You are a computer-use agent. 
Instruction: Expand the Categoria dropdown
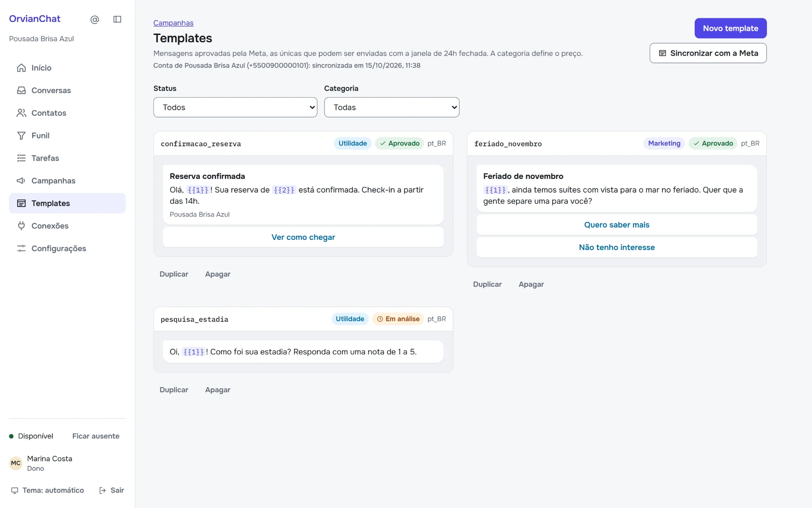[x=391, y=107]
